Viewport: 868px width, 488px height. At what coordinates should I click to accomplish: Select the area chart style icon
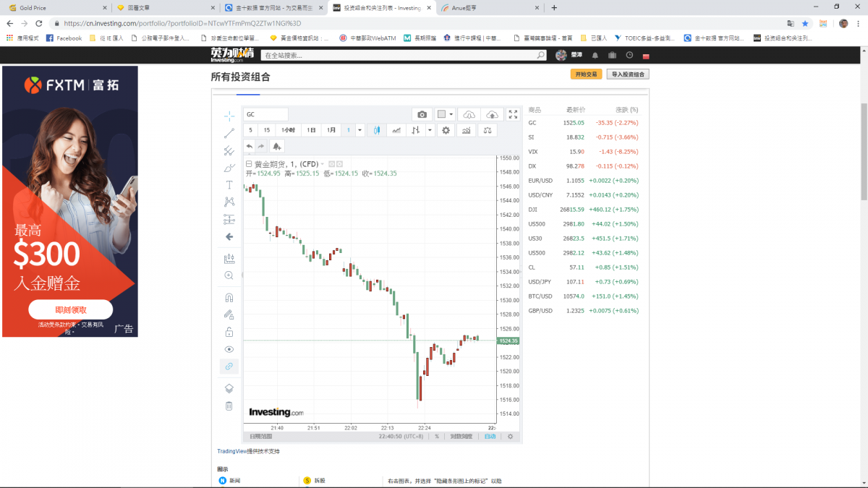click(396, 130)
